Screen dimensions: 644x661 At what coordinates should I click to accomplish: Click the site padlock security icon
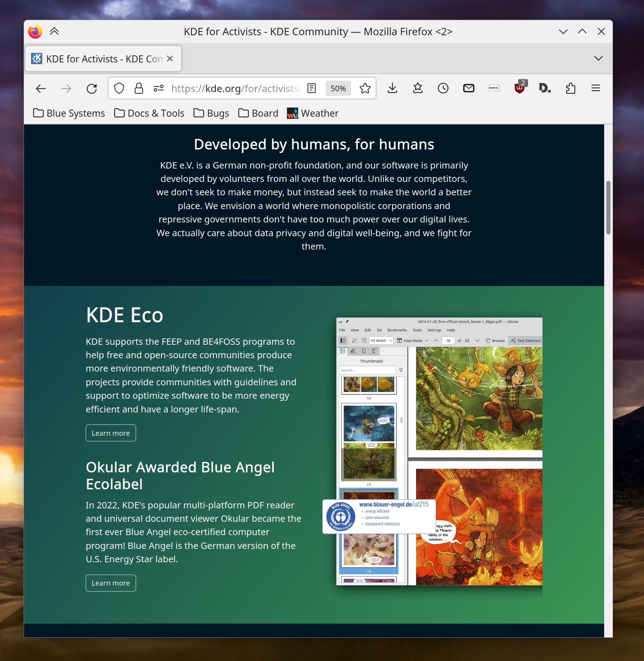click(139, 88)
